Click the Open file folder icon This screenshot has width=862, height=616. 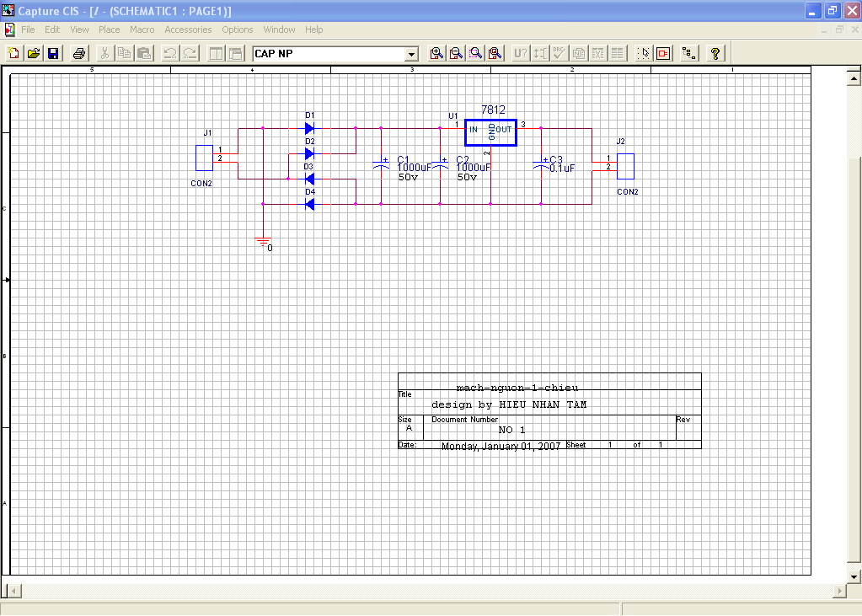coord(34,53)
